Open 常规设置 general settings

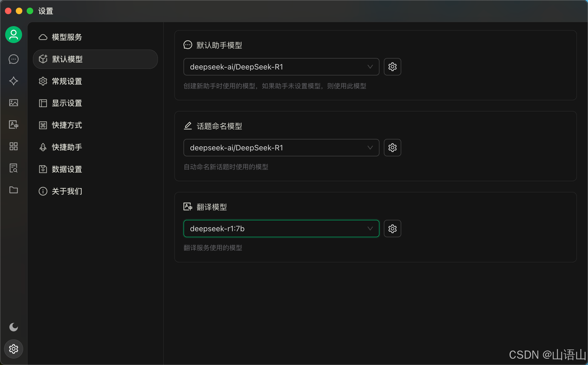pos(95,81)
